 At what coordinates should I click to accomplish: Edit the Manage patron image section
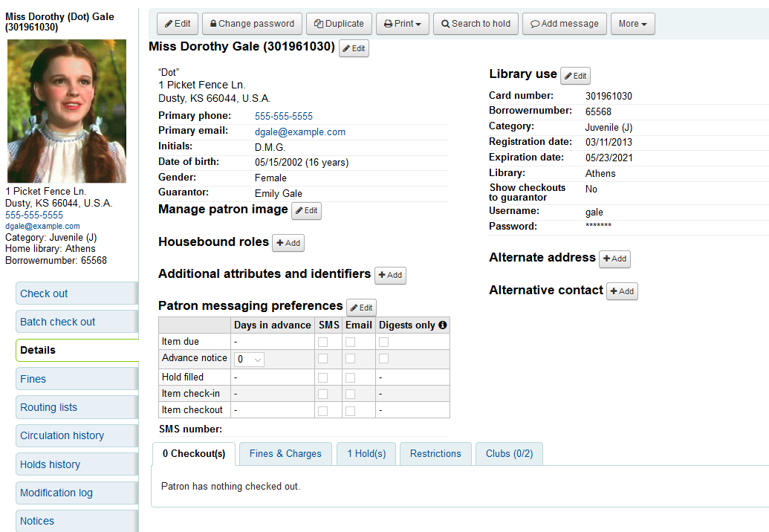306,210
